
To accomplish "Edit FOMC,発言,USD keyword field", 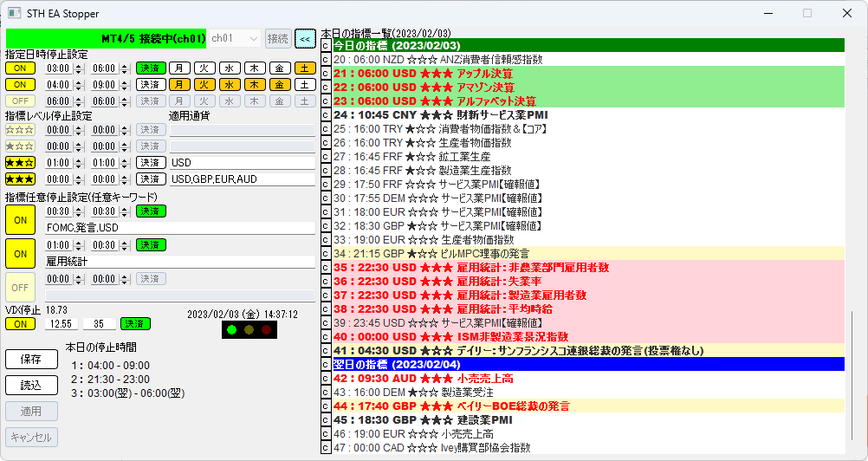I will 180,227.
